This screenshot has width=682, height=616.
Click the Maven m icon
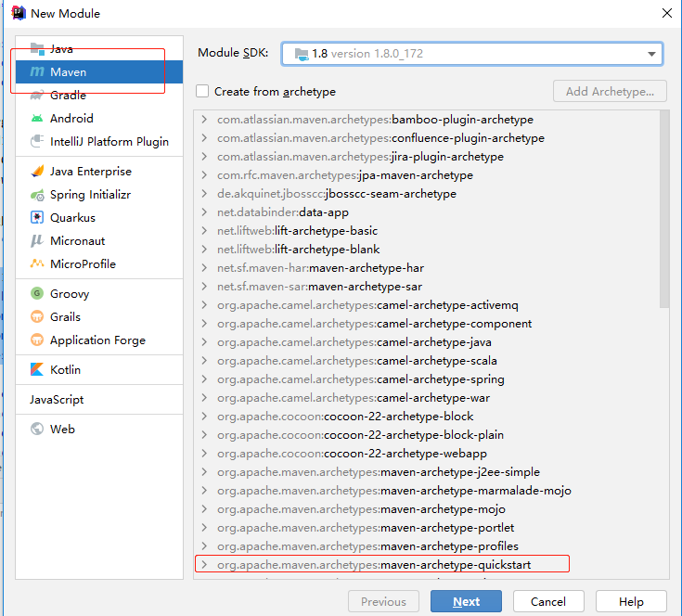[37, 71]
